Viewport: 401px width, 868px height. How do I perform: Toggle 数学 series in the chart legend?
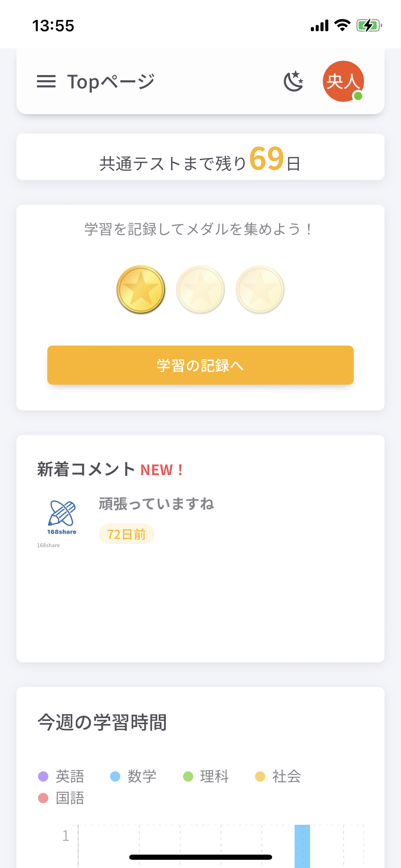133,776
